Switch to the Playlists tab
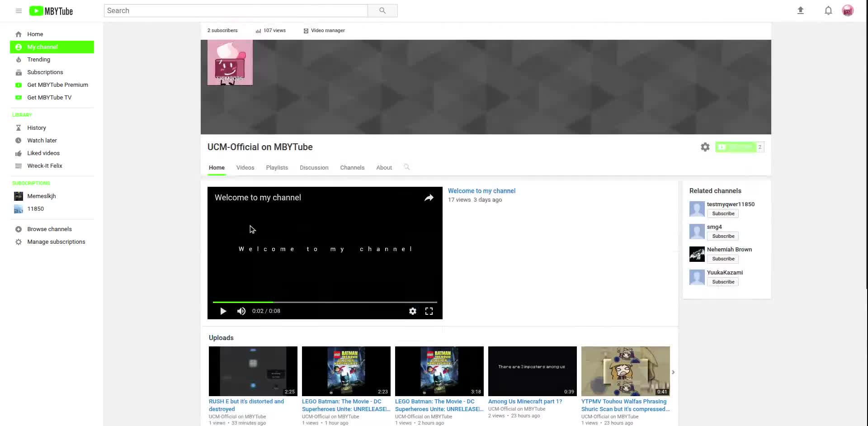 point(277,168)
